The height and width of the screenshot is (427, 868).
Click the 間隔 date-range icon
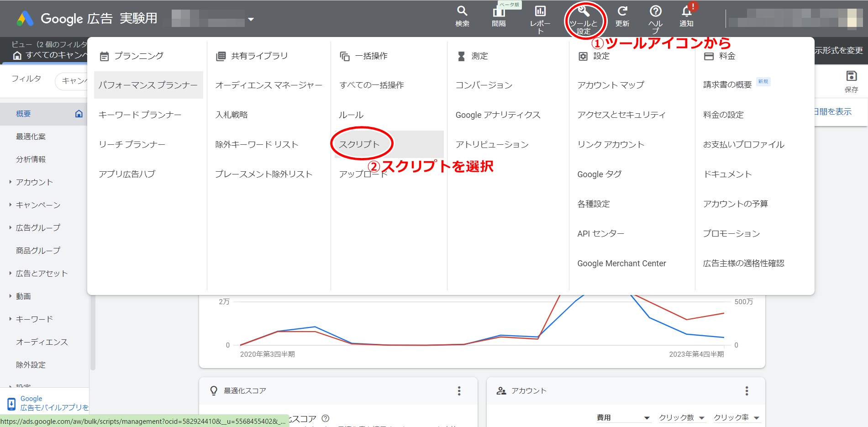[499, 14]
